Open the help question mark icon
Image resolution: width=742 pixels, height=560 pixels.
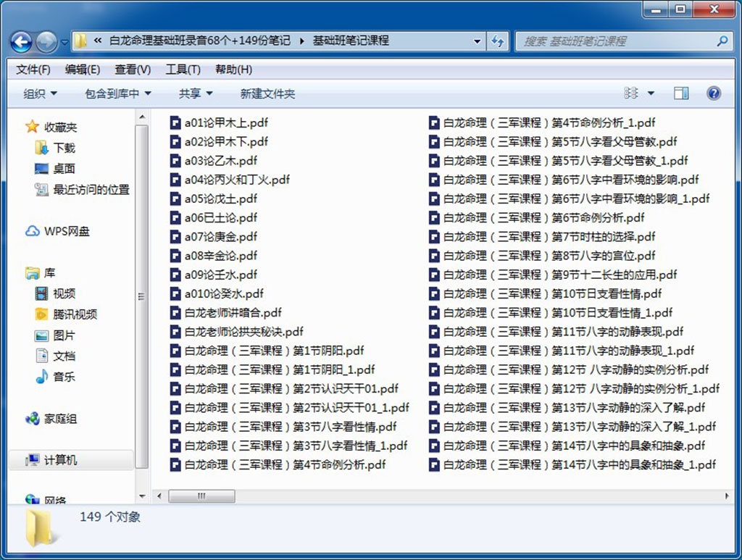(714, 93)
